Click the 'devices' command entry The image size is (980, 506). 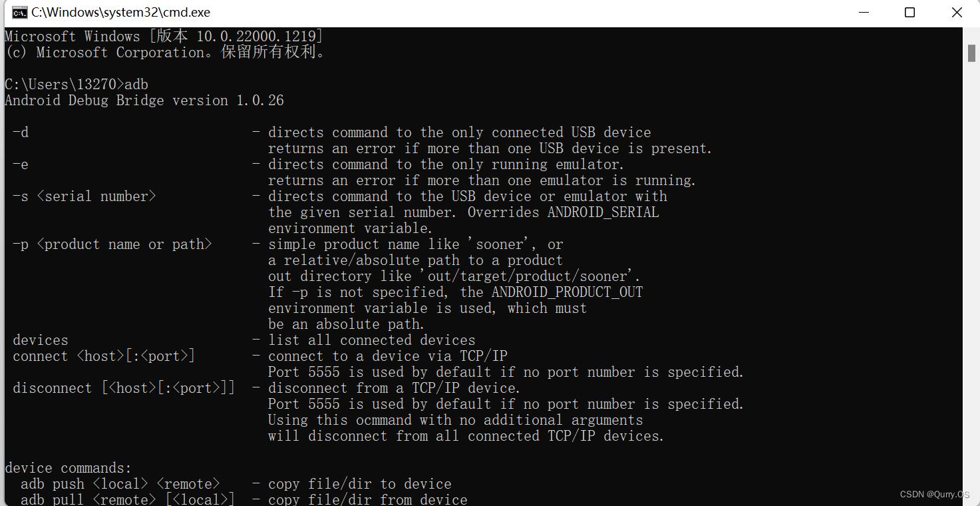pos(41,340)
